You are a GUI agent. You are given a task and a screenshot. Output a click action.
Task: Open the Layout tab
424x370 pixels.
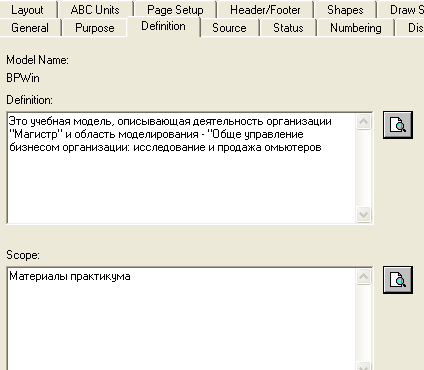coord(27,10)
